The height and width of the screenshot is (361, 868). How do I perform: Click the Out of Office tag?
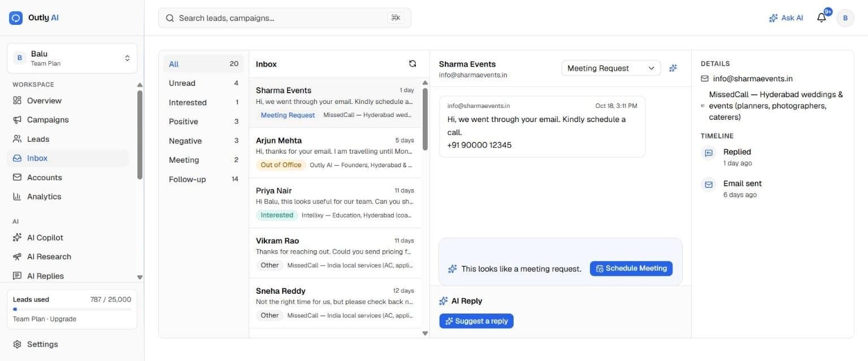click(x=281, y=165)
